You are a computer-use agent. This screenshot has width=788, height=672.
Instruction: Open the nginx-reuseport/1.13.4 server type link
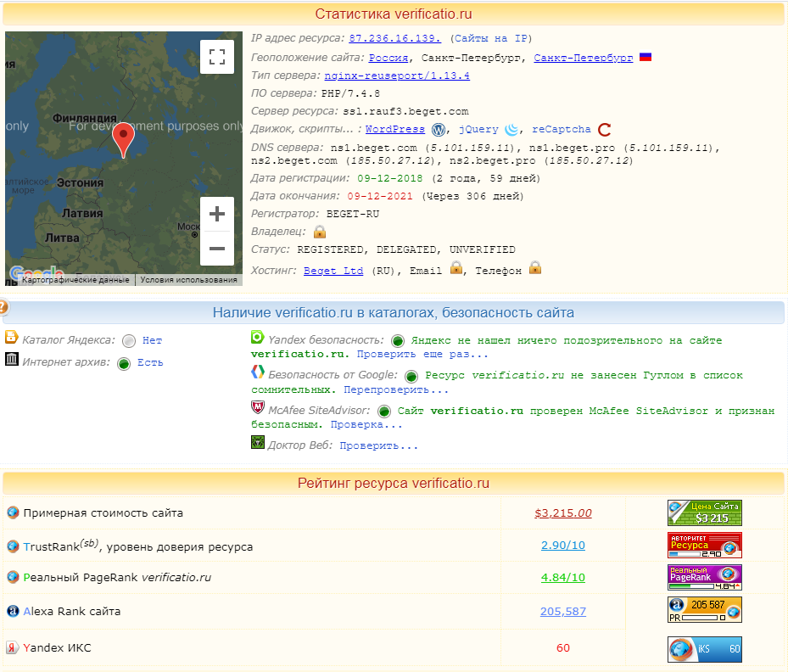[397, 76]
